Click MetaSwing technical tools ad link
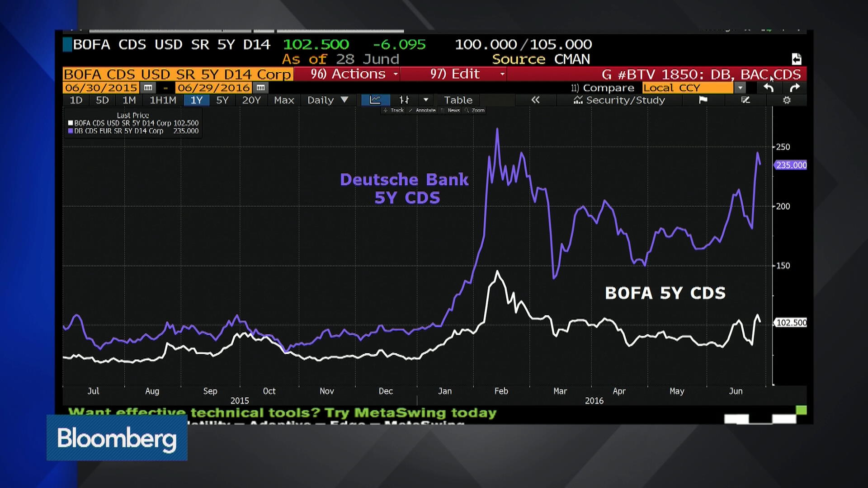 pos(283,413)
